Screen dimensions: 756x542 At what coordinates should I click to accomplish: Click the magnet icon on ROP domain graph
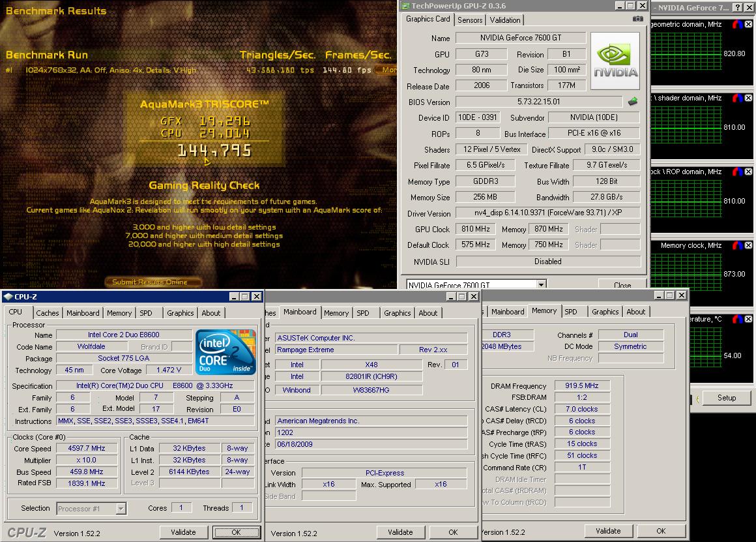pyautogui.click(x=738, y=172)
